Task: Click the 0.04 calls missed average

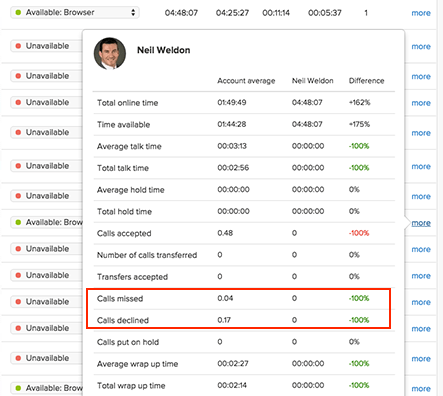Action: pyautogui.click(x=225, y=298)
